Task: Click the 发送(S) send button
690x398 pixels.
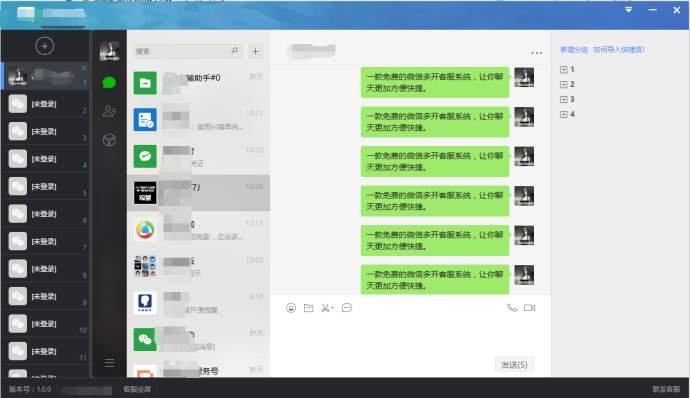Action: 514,365
